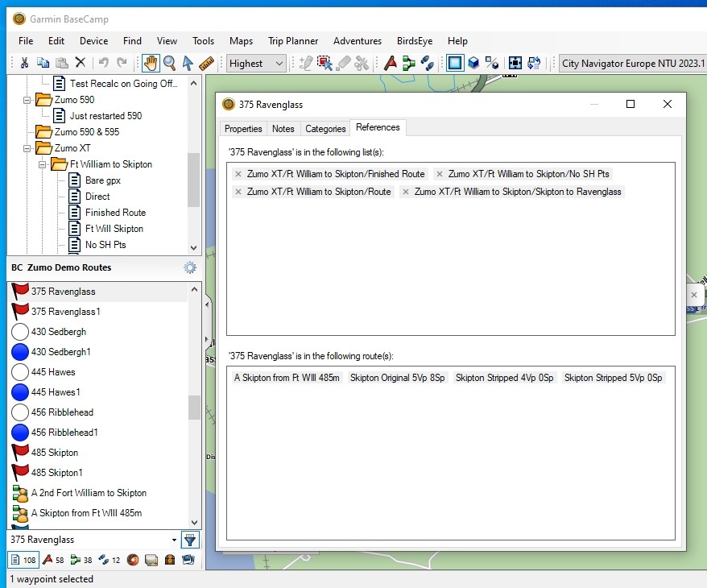707x588 pixels.
Task: Click the Copy toolbar icon
Action: click(x=43, y=63)
